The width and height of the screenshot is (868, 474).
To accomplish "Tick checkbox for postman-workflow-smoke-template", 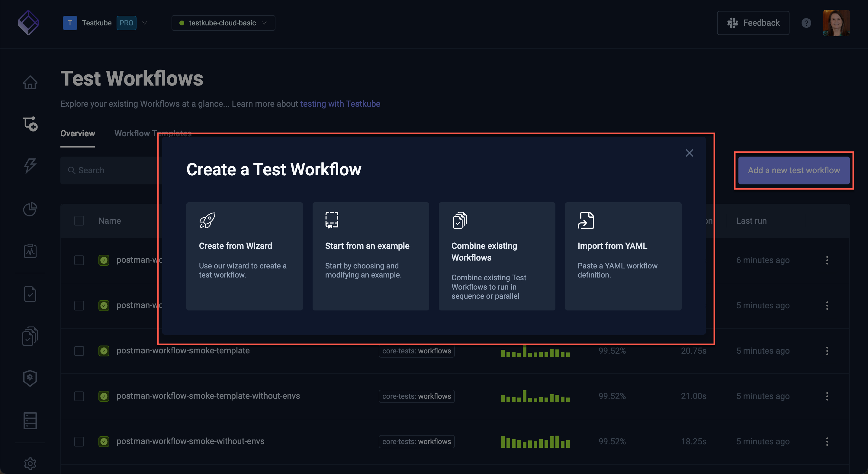I will pos(79,351).
